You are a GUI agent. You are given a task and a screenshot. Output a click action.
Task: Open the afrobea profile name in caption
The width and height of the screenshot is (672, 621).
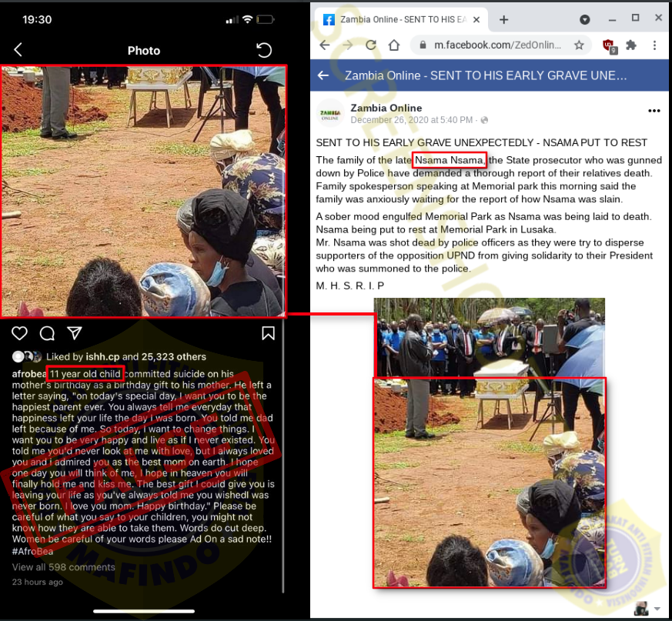(x=28, y=374)
